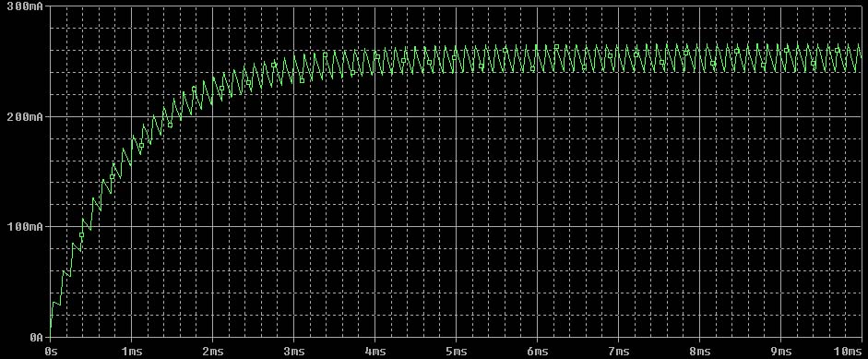Click the 0s label on the time axis

51,352
